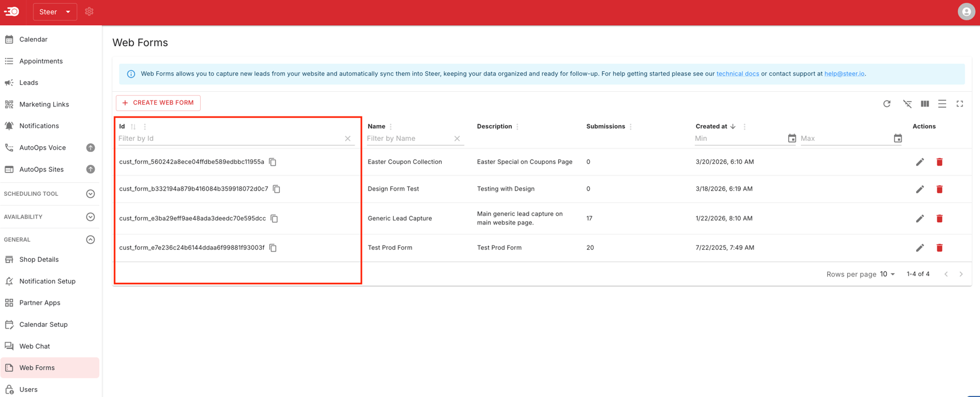Click help@steer.io support email link
Screen dimensions: 980x397
pos(844,74)
